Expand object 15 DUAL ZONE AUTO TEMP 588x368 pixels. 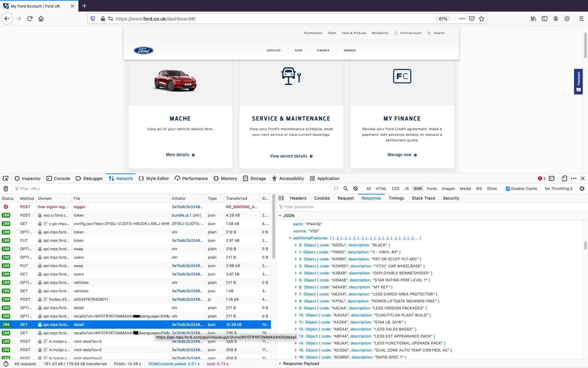tap(296, 350)
